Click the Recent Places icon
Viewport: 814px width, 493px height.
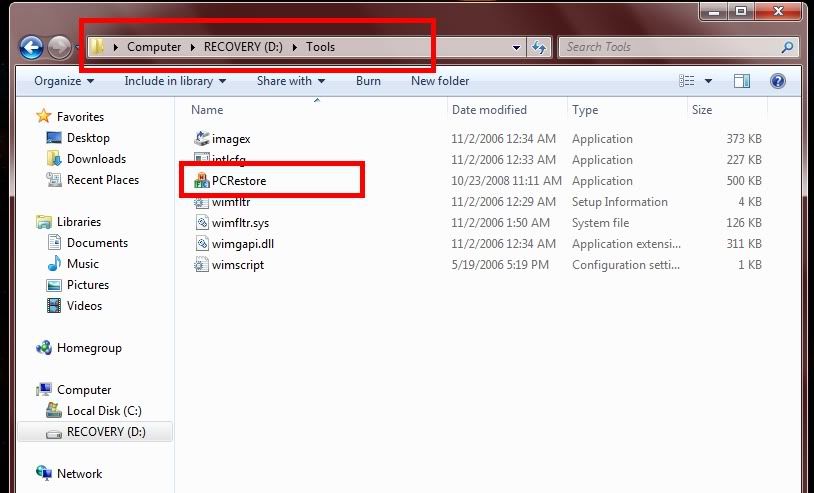coord(54,180)
